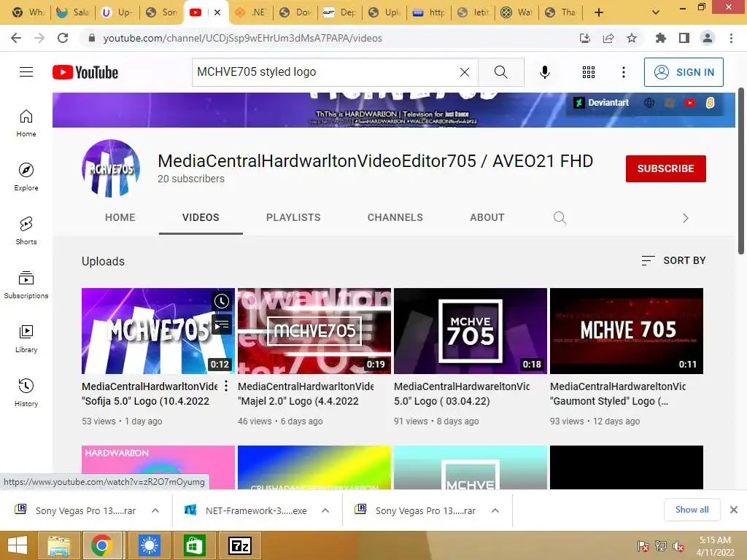Viewport: 747px width, 560px height.
Task: Click the browser address bar URL
Action: point(242,38)
